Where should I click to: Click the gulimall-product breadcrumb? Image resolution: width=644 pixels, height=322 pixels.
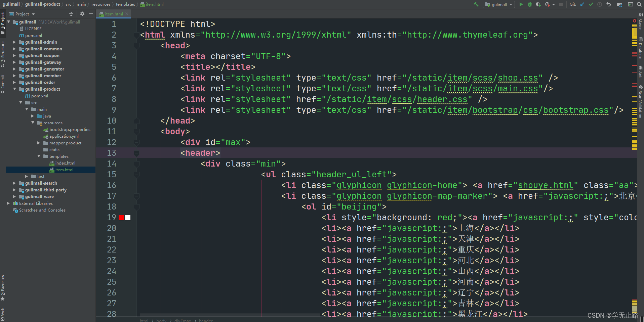click(43, 4)
